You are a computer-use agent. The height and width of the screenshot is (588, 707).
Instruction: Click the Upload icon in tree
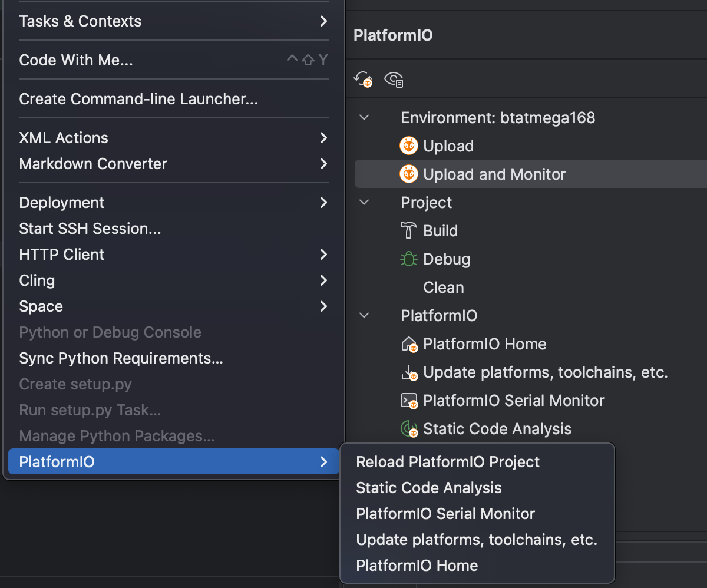tap(408, 146)
